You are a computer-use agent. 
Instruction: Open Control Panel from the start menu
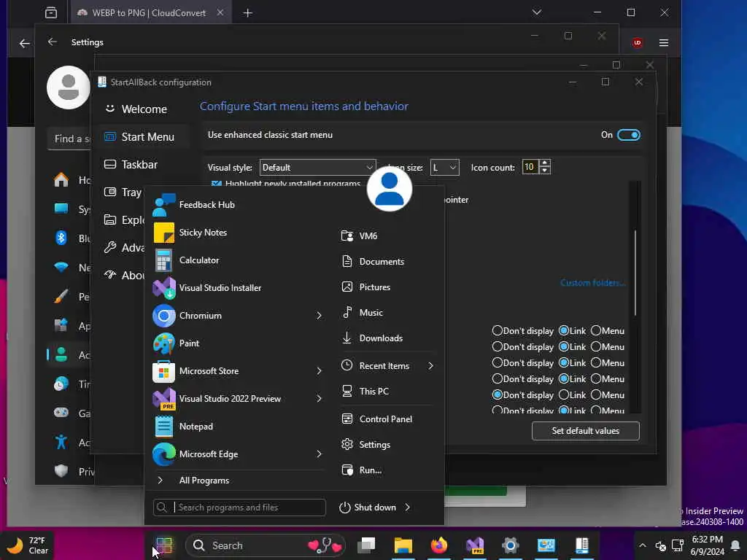[x=376, y=419]
